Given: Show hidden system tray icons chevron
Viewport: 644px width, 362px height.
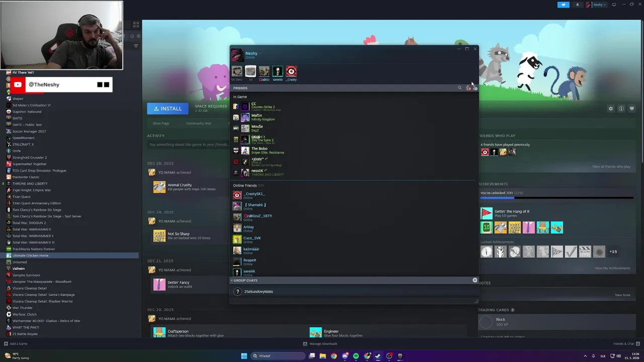Looking at the screenshot, I should pyautogui.click(x=585, y=356).
